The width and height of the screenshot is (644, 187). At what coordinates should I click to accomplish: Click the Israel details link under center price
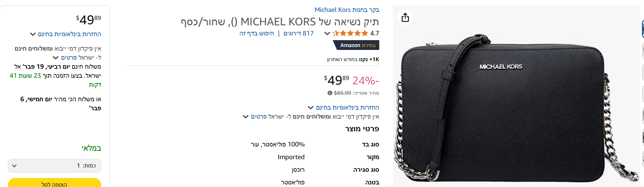(x=259, y=116)
